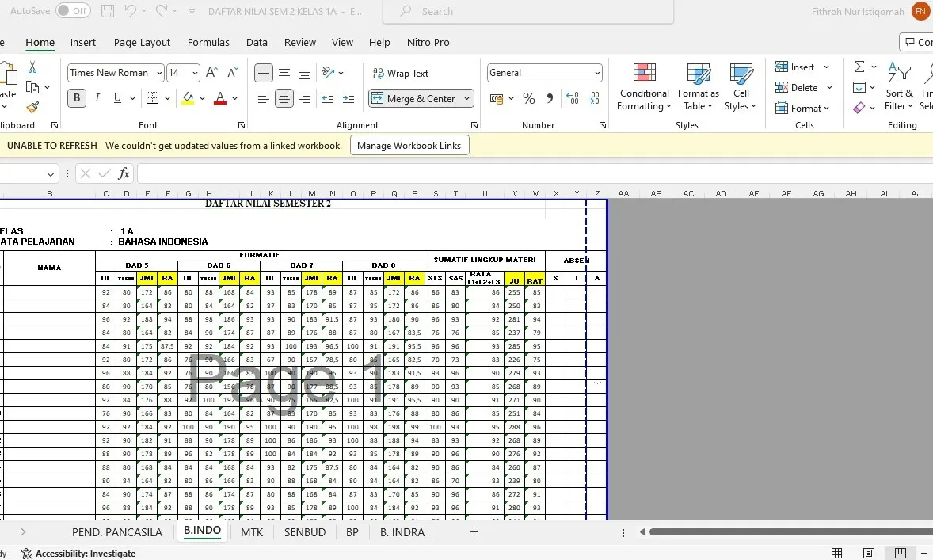Open the Cell Styles gallery
The width and height of the screenshot is (933, 560).
(740, 87)
